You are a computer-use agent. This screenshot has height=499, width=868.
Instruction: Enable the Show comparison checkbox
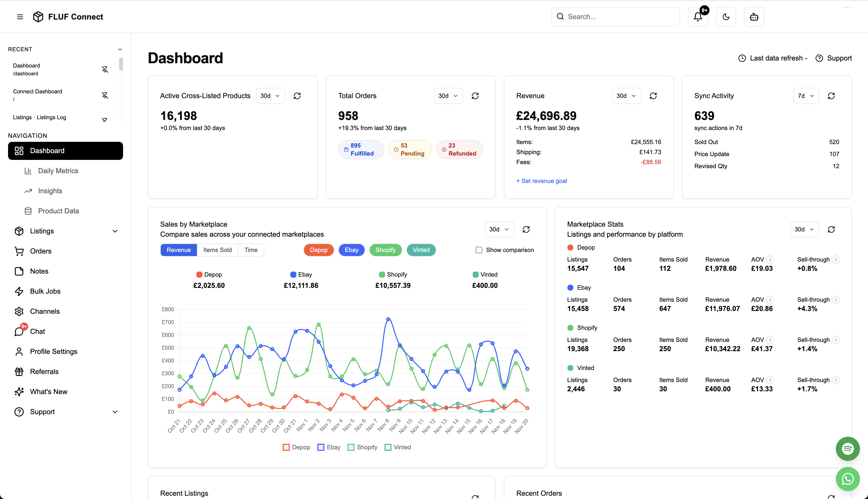478,250
